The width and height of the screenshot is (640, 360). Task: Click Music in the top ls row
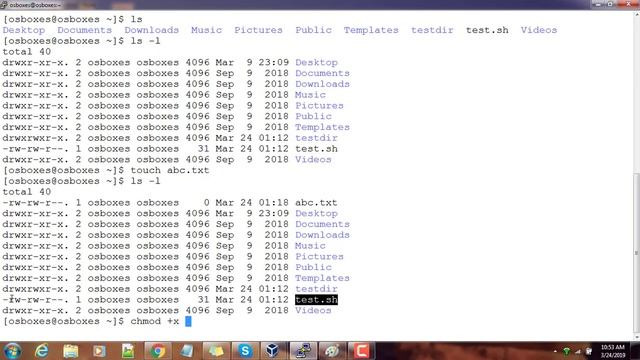tap(207, 30)
